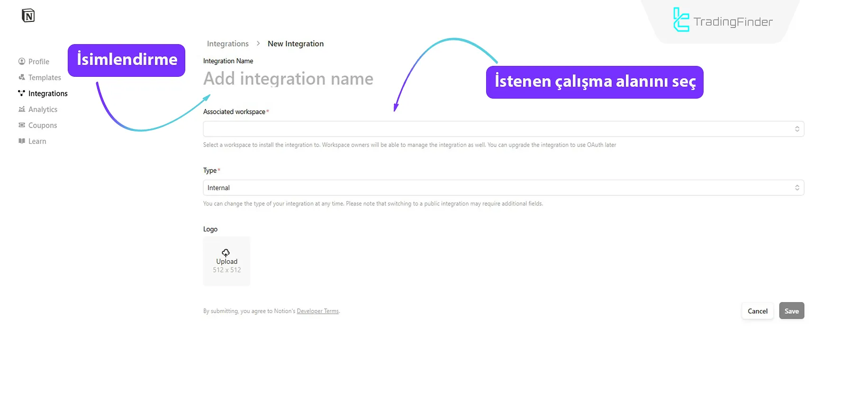Focus the Add integration name field
The height and width of the screenshot is (404, 868).
coord(288,79)
